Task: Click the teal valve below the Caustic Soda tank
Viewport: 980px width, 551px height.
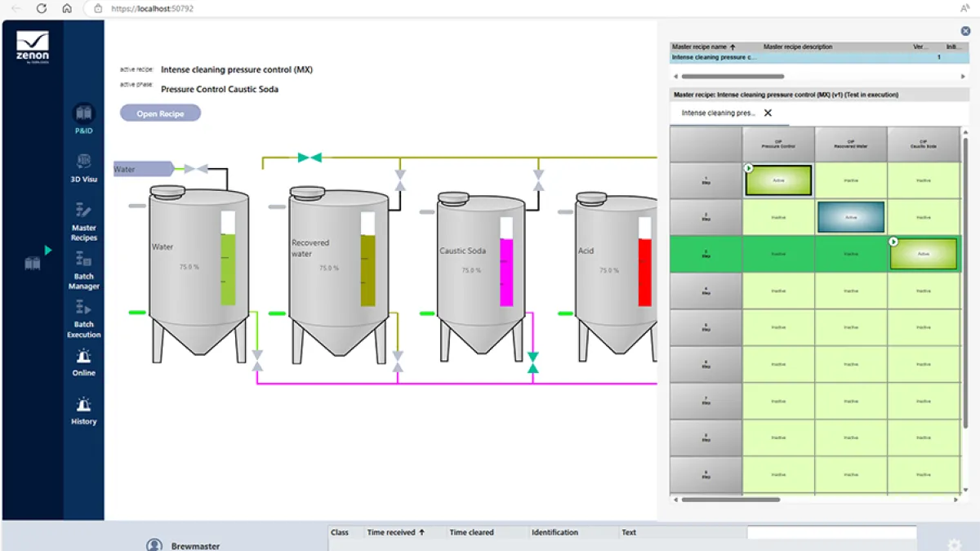Action: [533, 362]
